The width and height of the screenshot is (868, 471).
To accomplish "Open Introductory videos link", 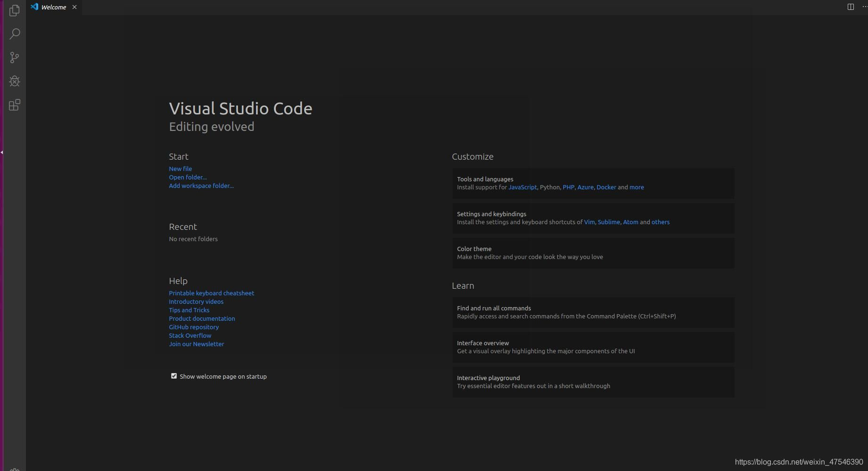I will pyautogui.click(x=196, y=301).
